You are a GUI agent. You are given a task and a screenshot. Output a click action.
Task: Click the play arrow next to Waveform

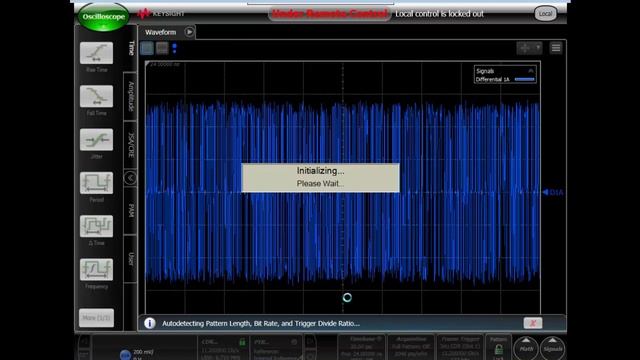coord(189,32)
